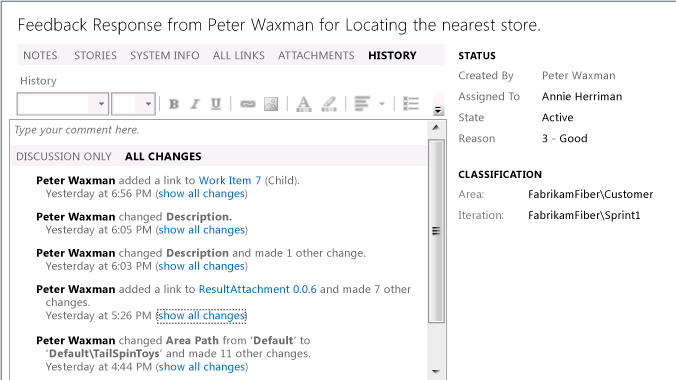Viewport: 676px width, 380px height.
Task: Select the State value Active
Action: 557,117
